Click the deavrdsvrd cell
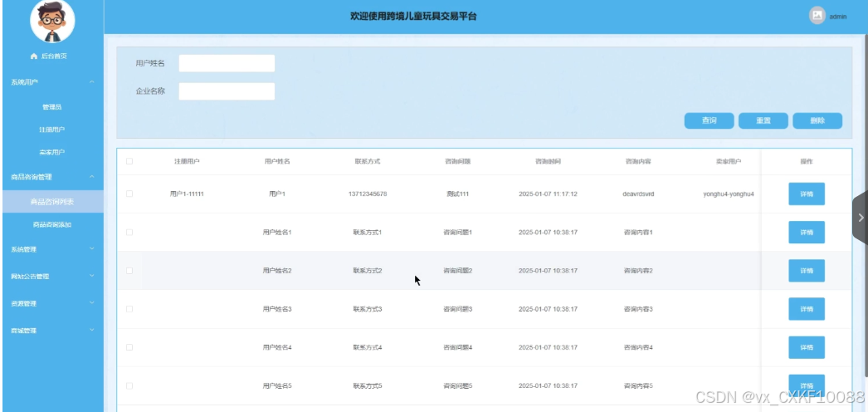This screenshot has width=868, height=412. tap(638, 194)
